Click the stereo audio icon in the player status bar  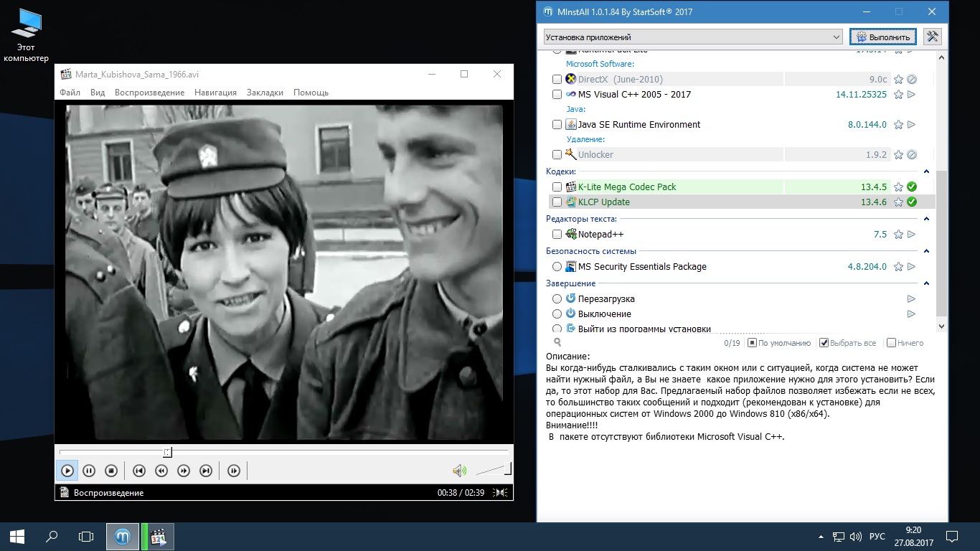tap(501, 493)
